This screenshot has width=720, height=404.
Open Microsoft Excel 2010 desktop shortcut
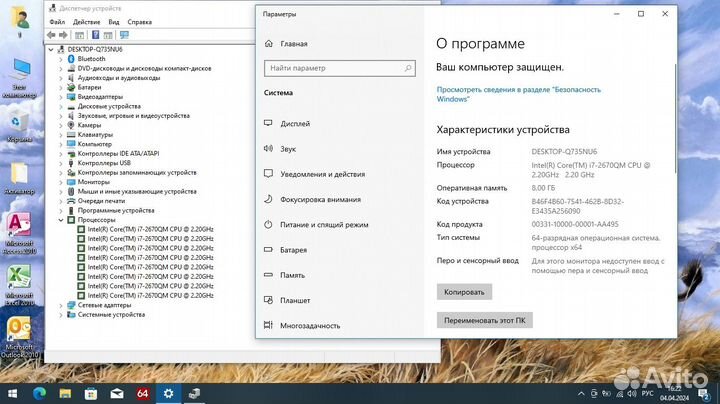pos(19,285)
